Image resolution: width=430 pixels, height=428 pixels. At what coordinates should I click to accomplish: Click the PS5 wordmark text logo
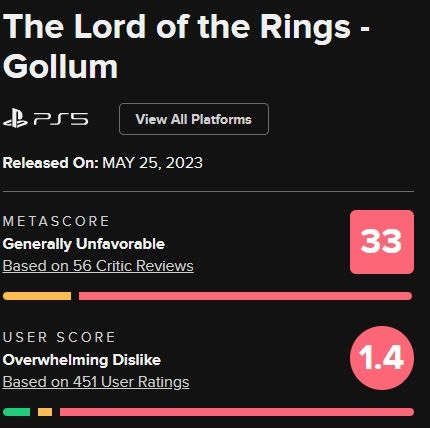(x=61, y=119)
